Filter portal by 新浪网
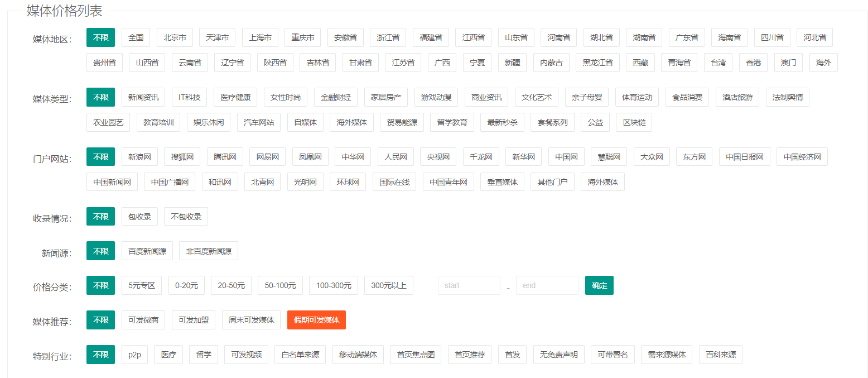Image resolution: width=868 pixels, height=378 pixels. click(x=139, y=157)
